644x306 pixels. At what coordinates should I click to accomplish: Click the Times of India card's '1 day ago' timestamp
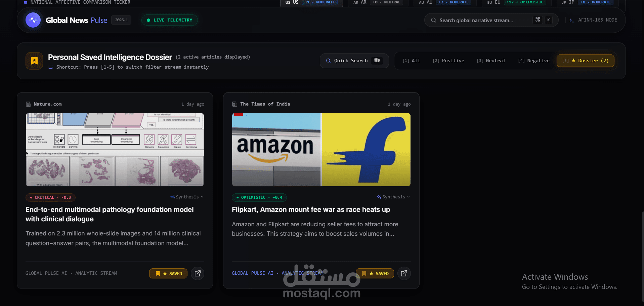click(399, 104)
